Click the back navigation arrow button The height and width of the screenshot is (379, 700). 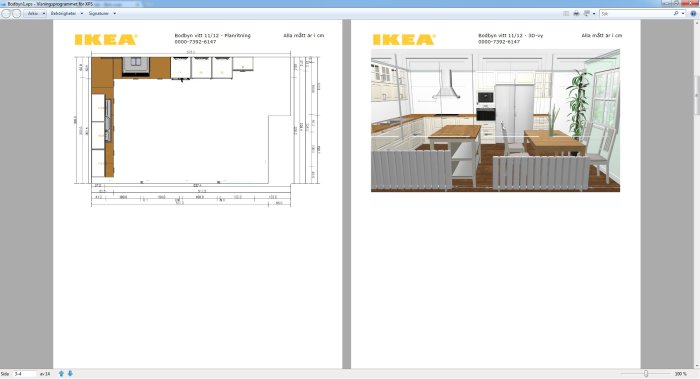[x=6, y=13]
